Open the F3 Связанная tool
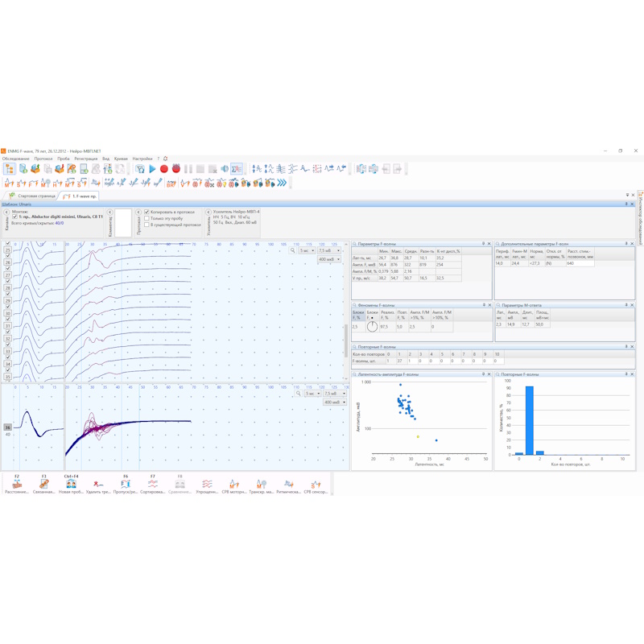Viewport: 644px width, 644px height. coord(44,484)
